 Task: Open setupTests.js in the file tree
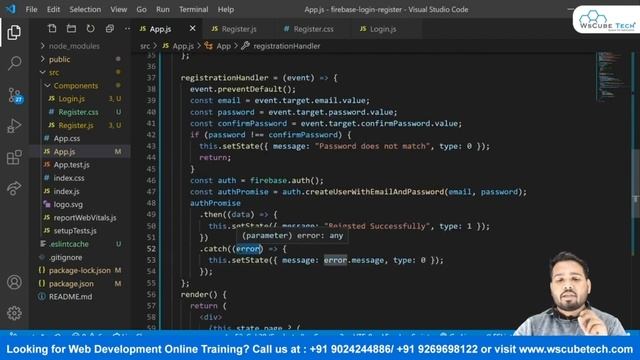click(x=80, y=231)
